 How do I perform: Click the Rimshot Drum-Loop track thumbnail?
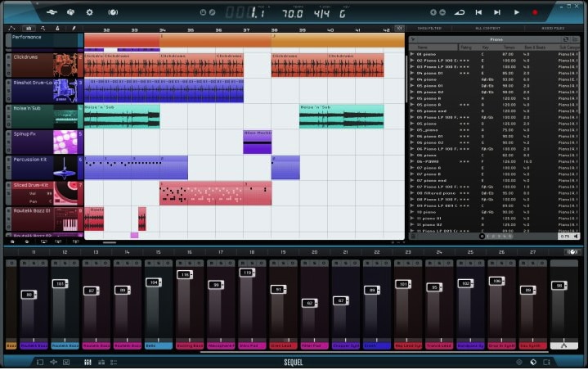pyautogui.click(x=65, y=90)
